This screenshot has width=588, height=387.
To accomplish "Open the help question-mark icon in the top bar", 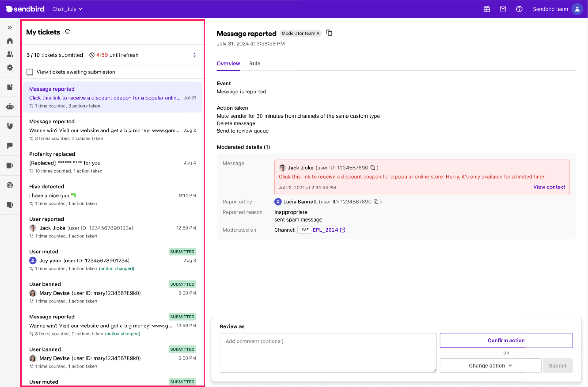I will (519, 9).
